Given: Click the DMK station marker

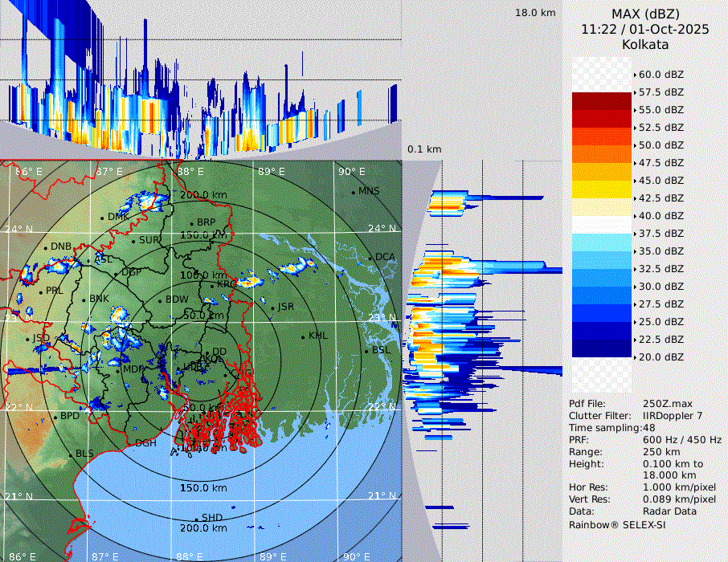Looking at the screenshot, I should 102,218.
